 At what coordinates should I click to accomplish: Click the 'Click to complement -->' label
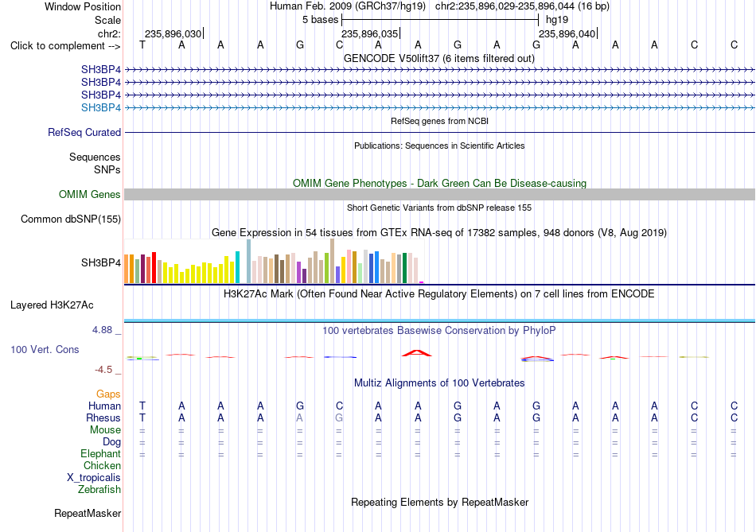(x=65, y=46)
